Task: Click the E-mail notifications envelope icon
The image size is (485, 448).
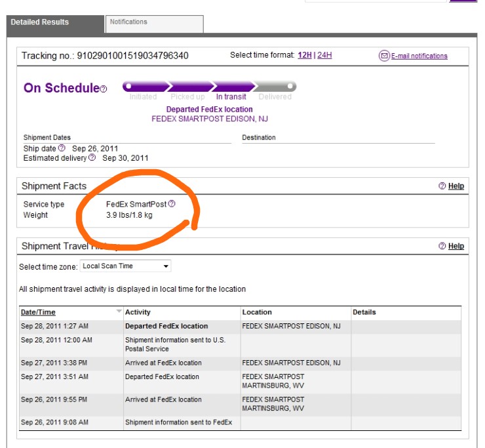Action: 384,56
